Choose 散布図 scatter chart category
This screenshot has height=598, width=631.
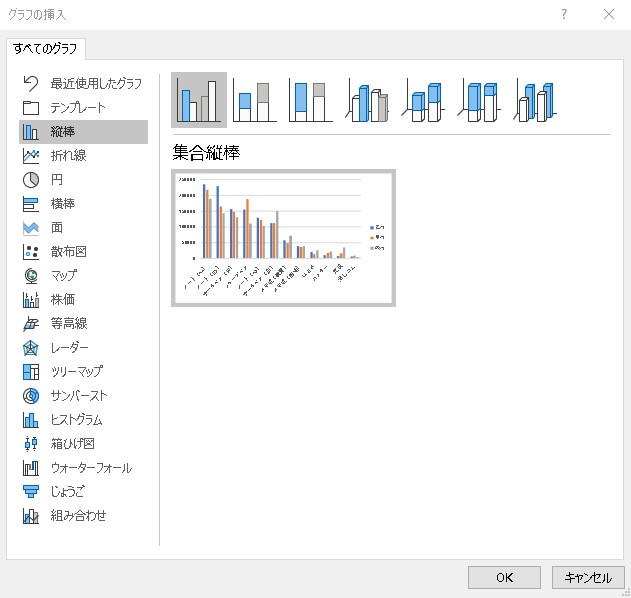68,252
